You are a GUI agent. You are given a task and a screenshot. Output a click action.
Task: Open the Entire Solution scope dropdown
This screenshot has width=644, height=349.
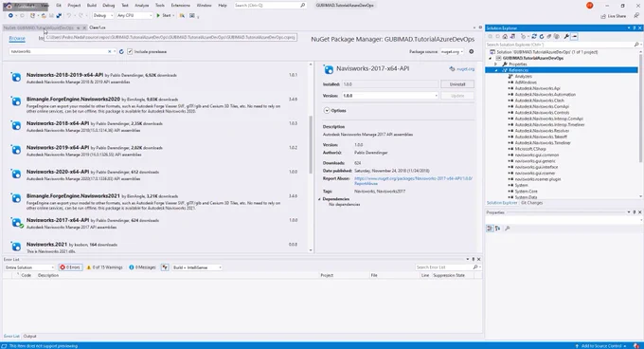tap(29, 267)
